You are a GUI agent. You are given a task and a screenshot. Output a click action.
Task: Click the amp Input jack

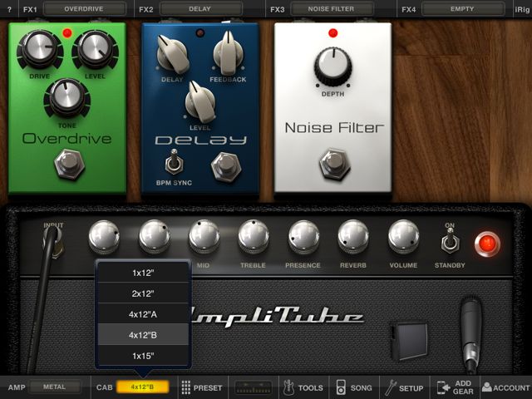[53, 242]
